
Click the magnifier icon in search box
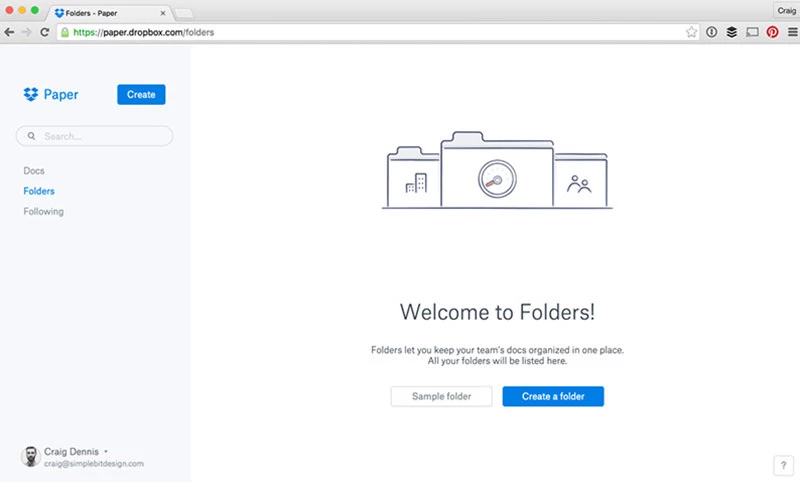point(32,136)
